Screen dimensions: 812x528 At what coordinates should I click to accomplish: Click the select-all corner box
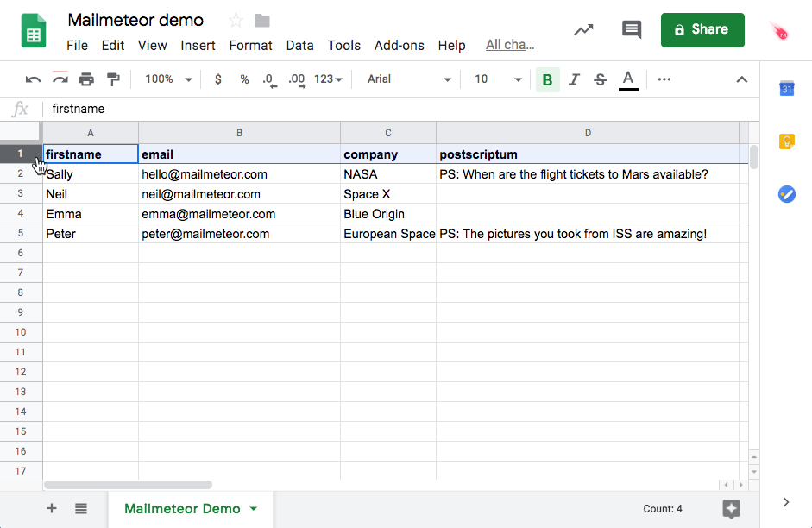tap(21, 133)
